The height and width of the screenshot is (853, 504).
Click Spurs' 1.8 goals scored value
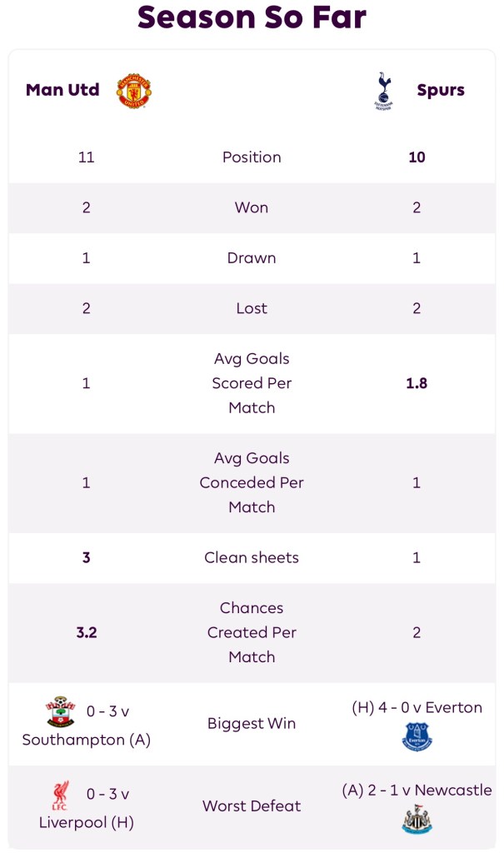coord(417,383)
